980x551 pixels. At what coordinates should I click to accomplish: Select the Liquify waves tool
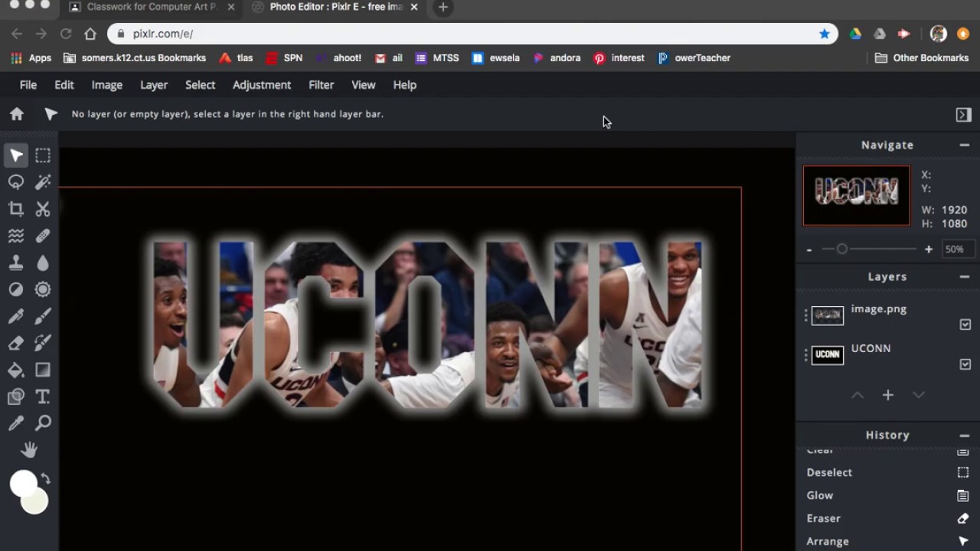pos(16,236)
